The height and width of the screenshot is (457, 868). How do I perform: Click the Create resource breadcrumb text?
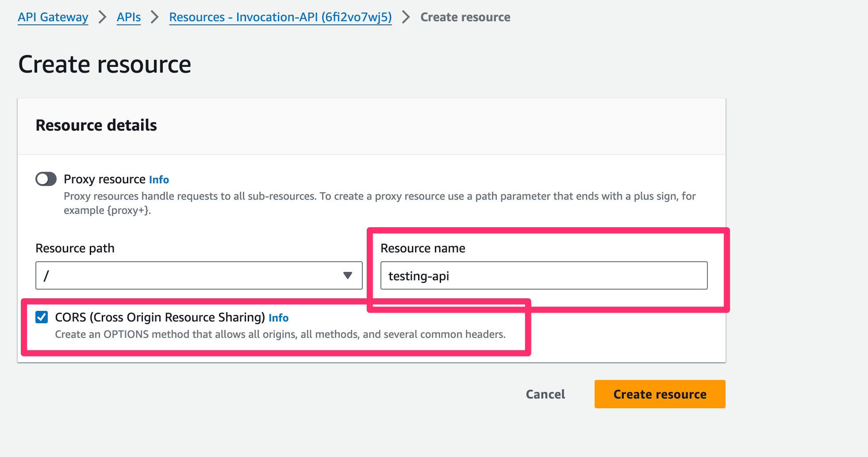[x=465, y=17]
